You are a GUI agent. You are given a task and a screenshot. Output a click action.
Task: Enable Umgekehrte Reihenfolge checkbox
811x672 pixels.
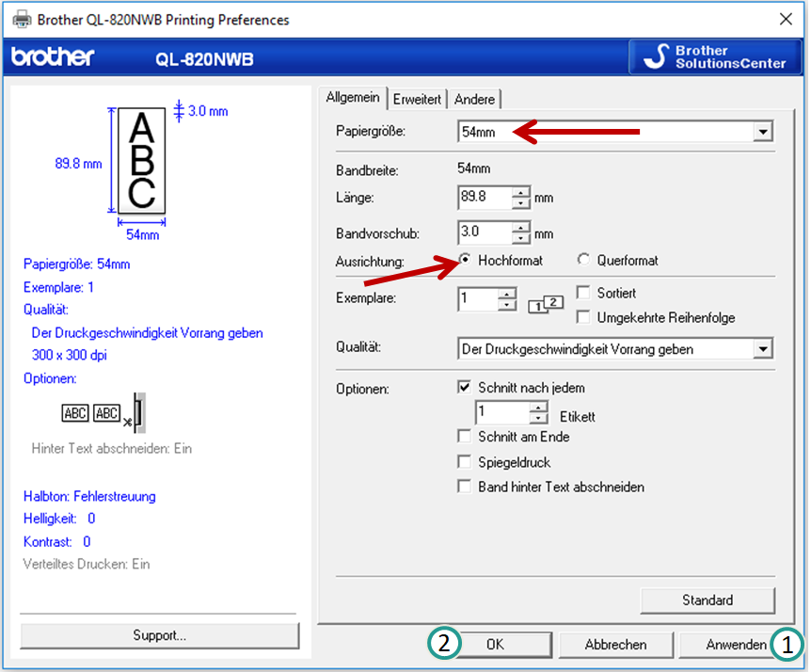tap(583, 316)
